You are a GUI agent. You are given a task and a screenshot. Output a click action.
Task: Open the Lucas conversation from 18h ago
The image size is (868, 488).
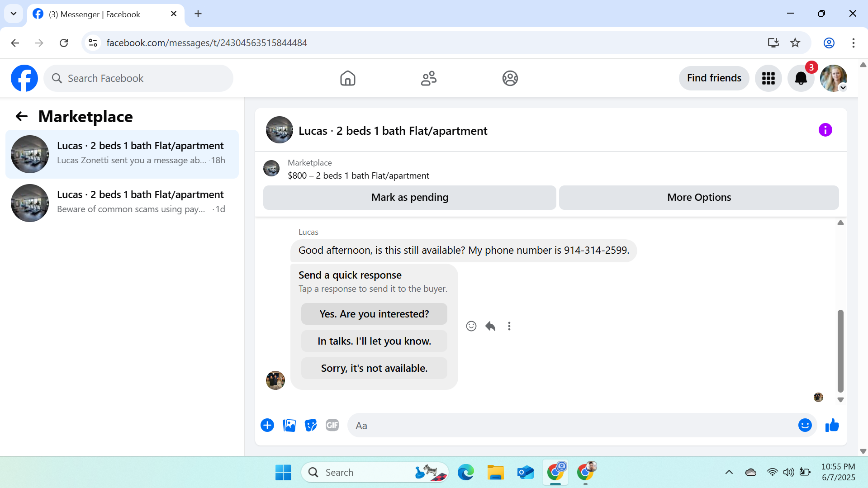[122, 154]
